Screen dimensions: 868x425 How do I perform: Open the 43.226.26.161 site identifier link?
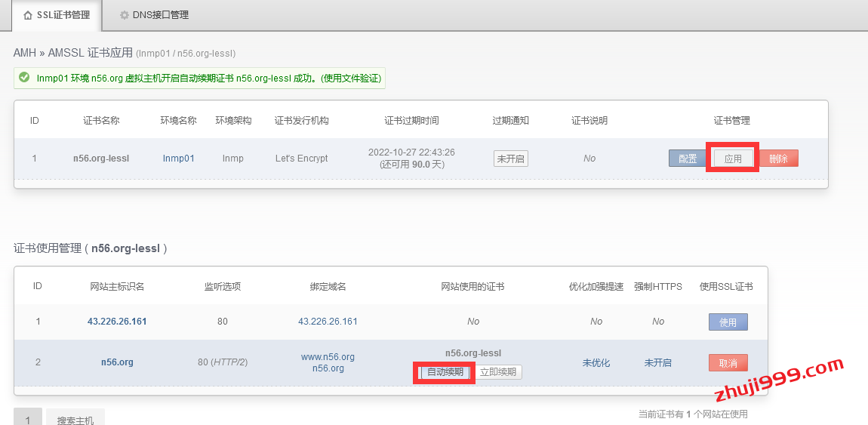tap(117, 322)
